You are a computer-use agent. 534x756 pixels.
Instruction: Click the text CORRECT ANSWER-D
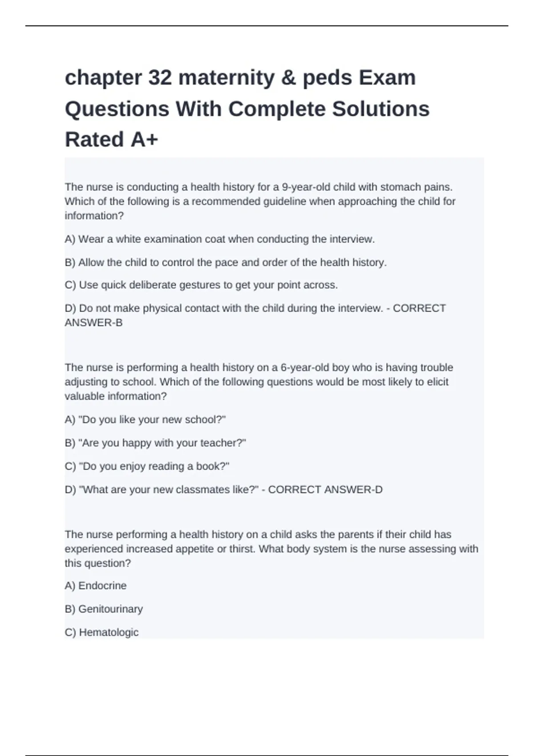coord(325,490)
